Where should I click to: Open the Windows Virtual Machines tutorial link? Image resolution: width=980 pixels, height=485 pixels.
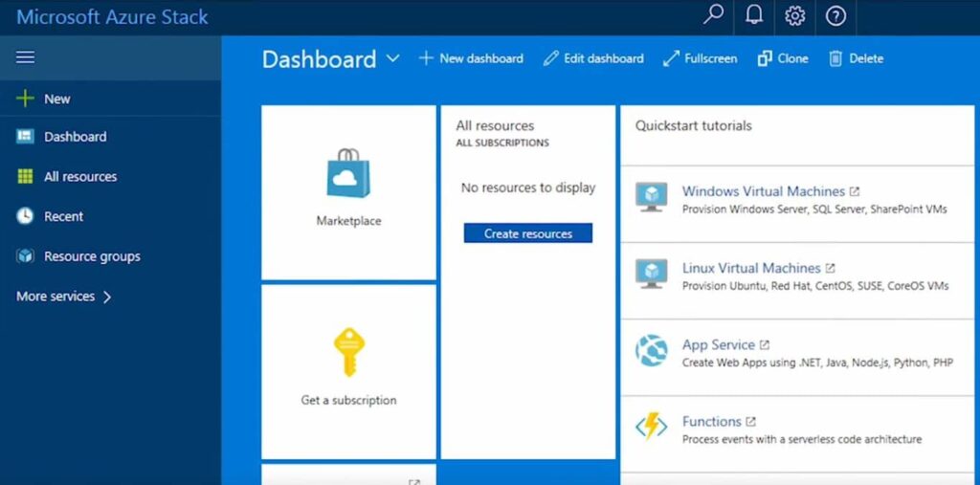pyautogui.click(x=763, y=191)
